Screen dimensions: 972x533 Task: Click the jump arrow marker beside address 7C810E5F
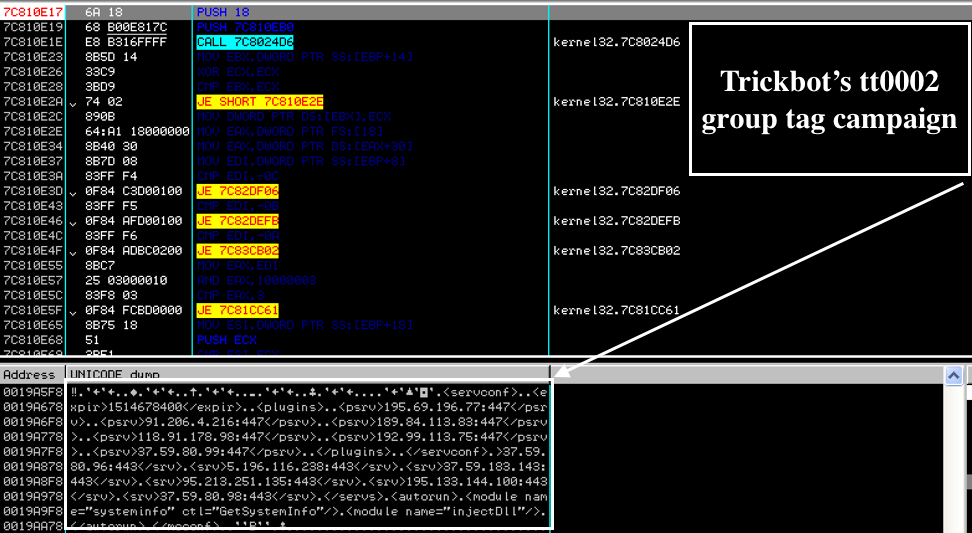coord(72,310)
